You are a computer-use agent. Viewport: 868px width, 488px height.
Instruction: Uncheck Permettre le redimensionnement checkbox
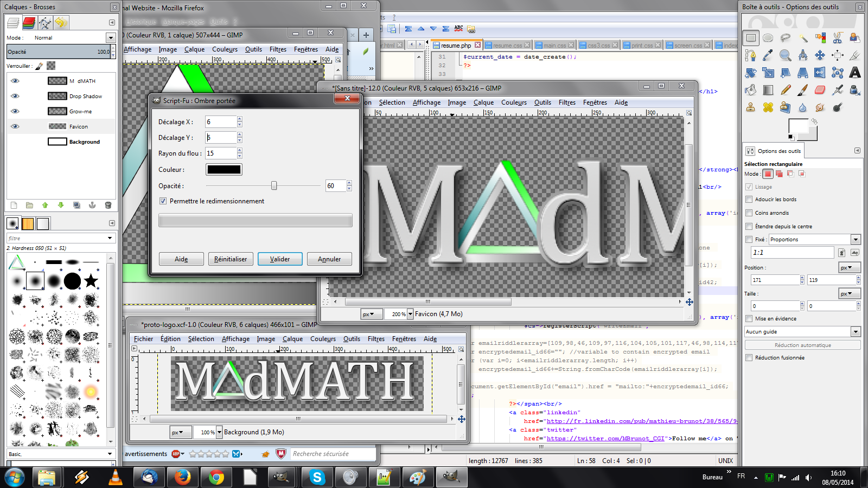[163, 201]
